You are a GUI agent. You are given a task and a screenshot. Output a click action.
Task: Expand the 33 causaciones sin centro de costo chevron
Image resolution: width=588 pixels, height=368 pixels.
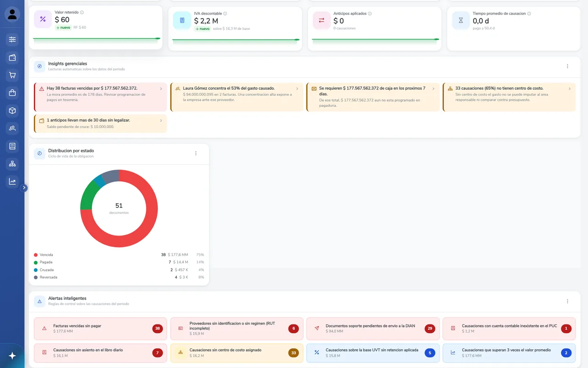coord(570,89)
